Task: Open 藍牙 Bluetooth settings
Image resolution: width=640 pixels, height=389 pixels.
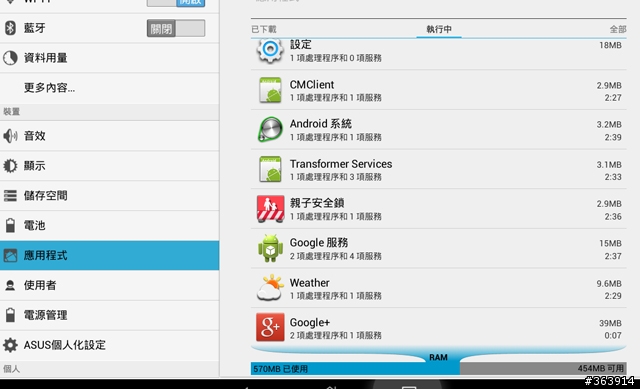Action: coord(109,28)
